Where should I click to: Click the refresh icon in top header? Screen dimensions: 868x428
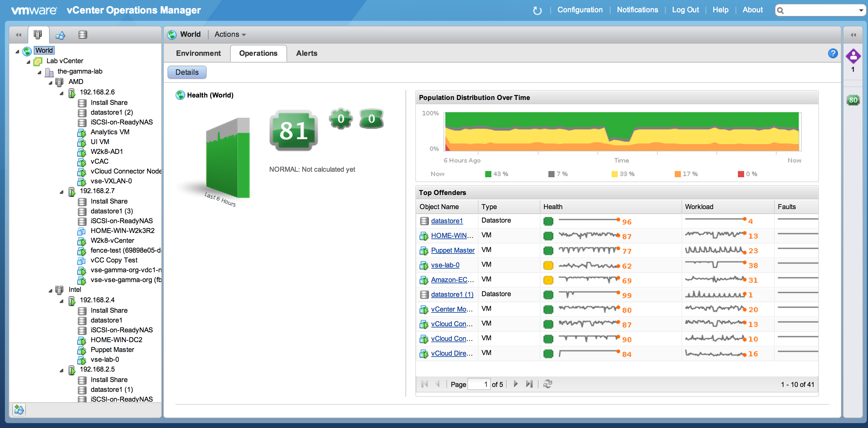537,10
